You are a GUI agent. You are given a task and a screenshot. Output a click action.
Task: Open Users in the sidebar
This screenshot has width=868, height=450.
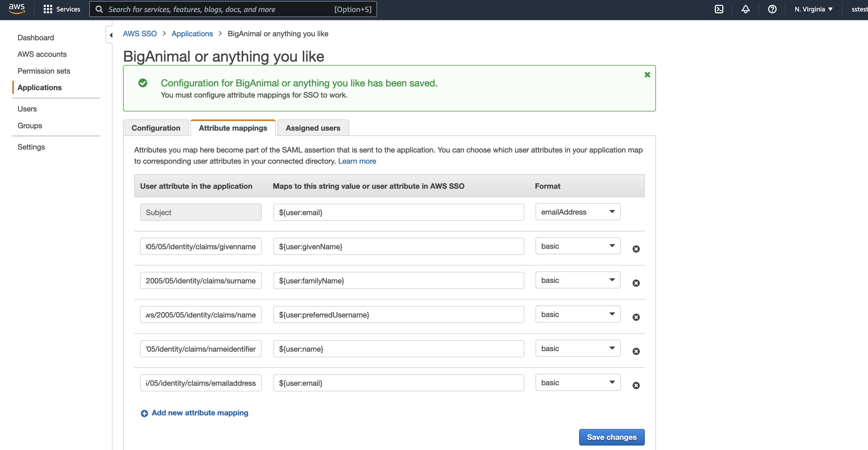[x=27, y=109]
